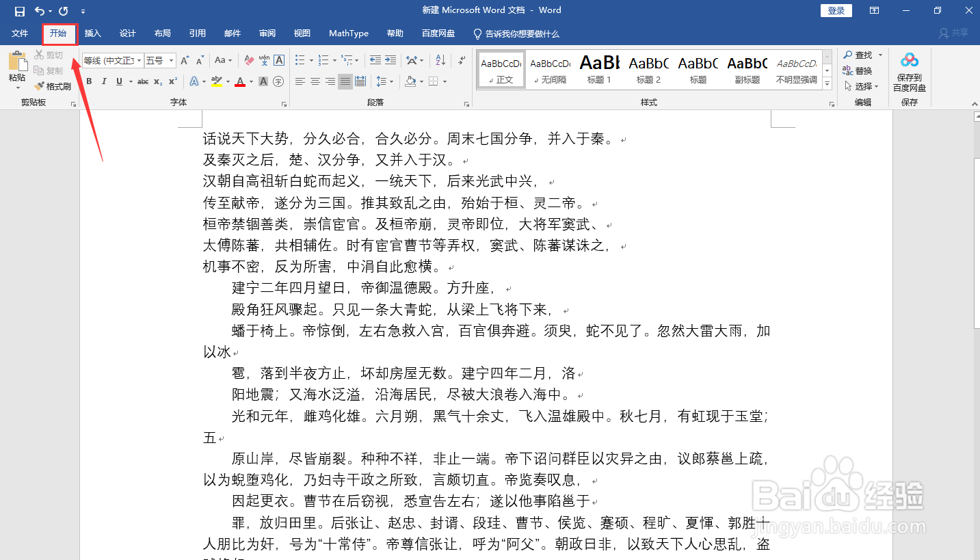
Task: Click the Decrease Indent icon
Action: 375,61
